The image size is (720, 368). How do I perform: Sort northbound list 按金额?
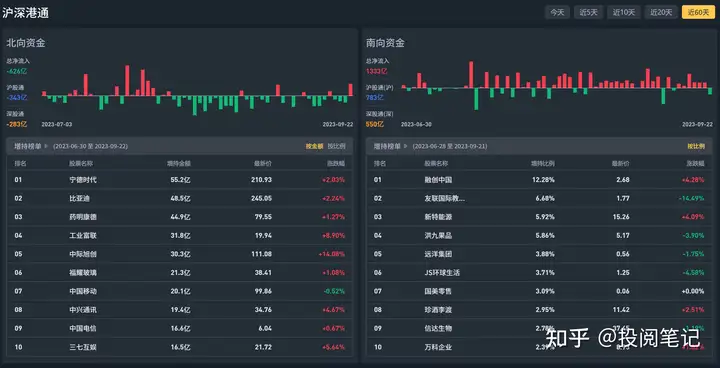coord(315,146)
